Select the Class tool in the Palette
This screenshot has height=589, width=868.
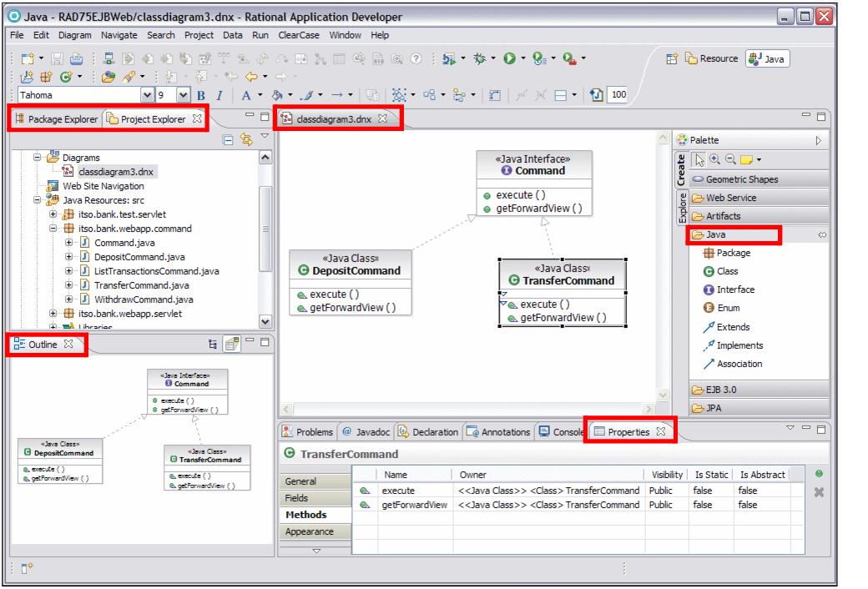[x=720, y=271]
